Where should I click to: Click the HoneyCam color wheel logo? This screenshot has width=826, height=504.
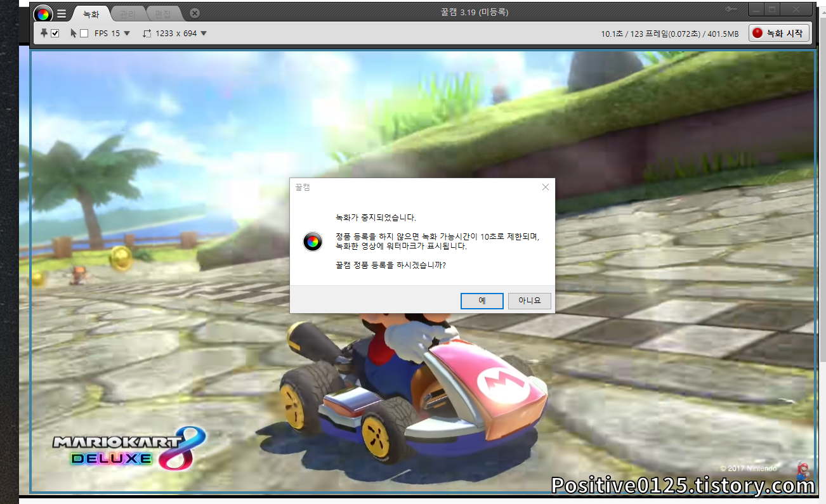43,13
